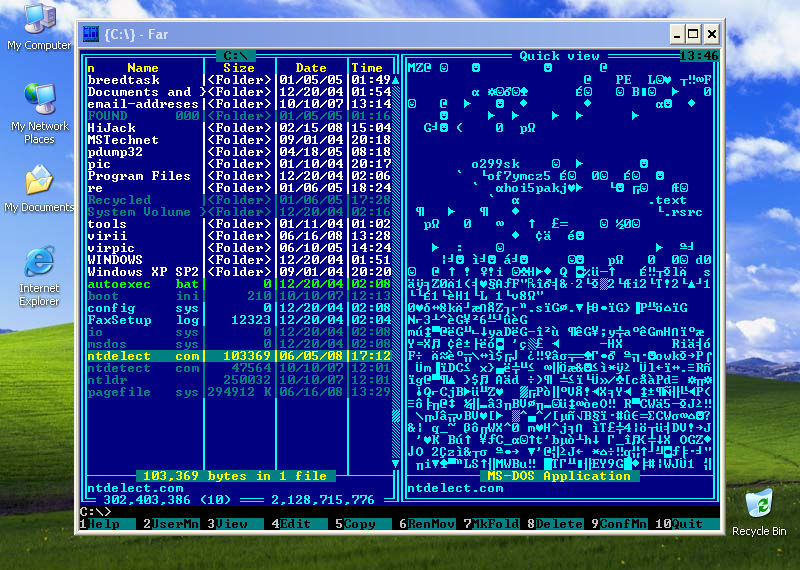The image size is (800, 570).
Task: Click the Time column header
Action: point(367,68)
